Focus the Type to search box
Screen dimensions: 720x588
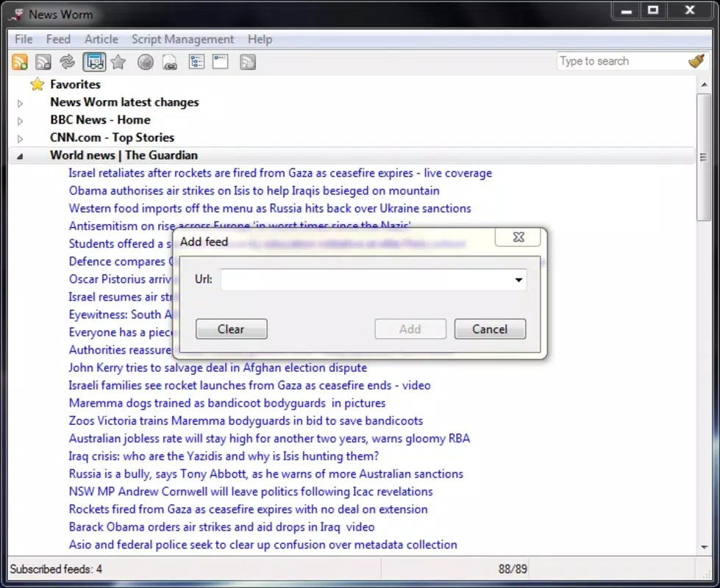point(621,61)
